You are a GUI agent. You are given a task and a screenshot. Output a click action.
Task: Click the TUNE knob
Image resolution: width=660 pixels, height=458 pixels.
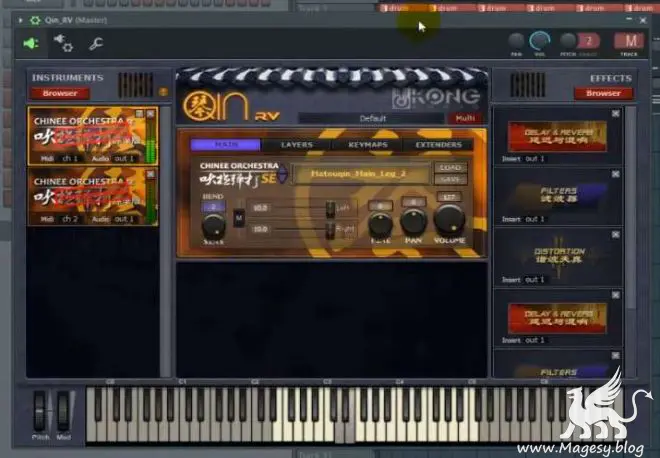pyautogui.click(x=381, y=224)
